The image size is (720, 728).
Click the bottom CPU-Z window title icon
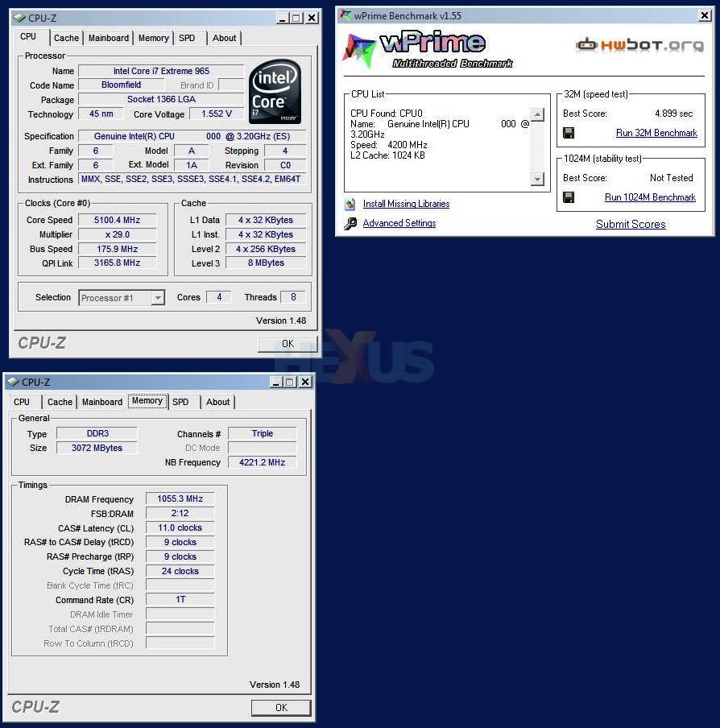coord(13,382)
